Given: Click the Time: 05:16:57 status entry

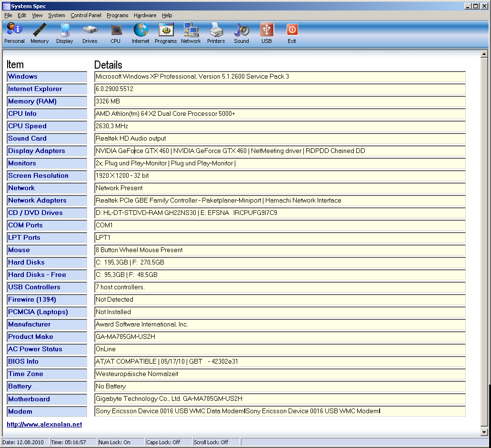Looking at the screenshot, I should [x=73, y=442].
